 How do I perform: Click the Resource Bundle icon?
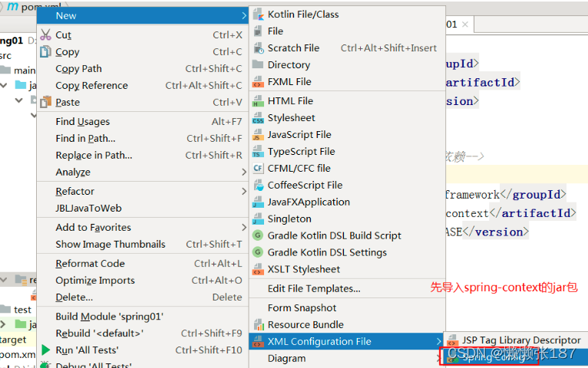pos(259,324)
